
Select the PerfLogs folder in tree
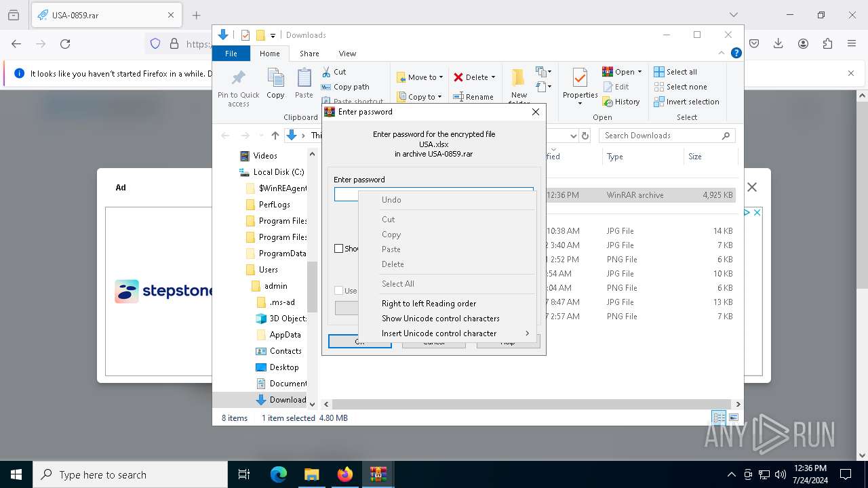tap(274, 205)
